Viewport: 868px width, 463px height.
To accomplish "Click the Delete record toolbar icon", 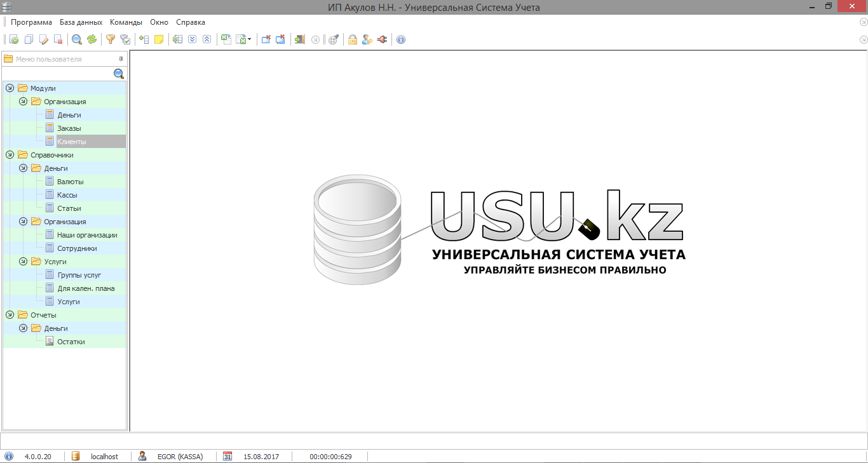I will (58, 39).
